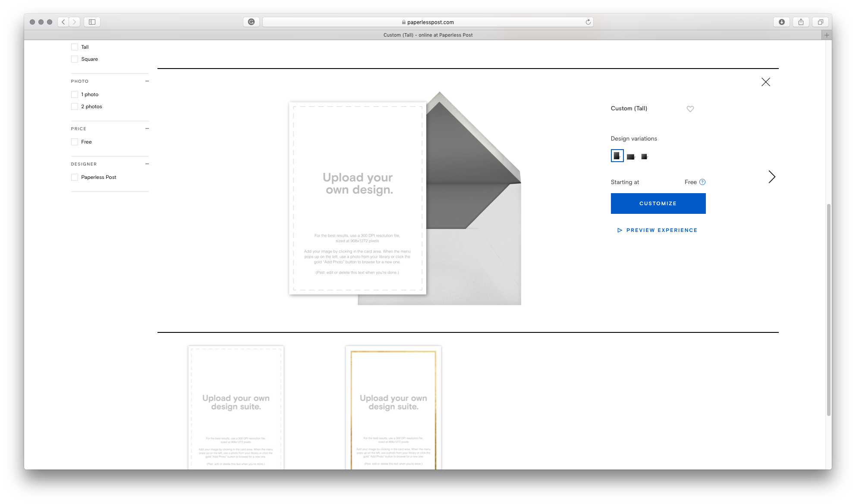Favorite the card with heart icon

point(690,109)
